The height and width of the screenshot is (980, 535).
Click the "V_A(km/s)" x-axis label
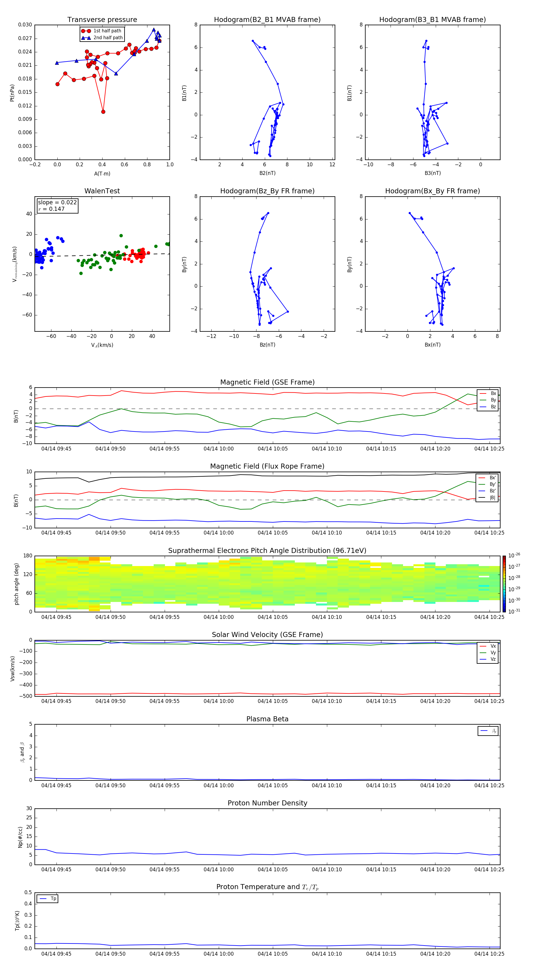102,345
